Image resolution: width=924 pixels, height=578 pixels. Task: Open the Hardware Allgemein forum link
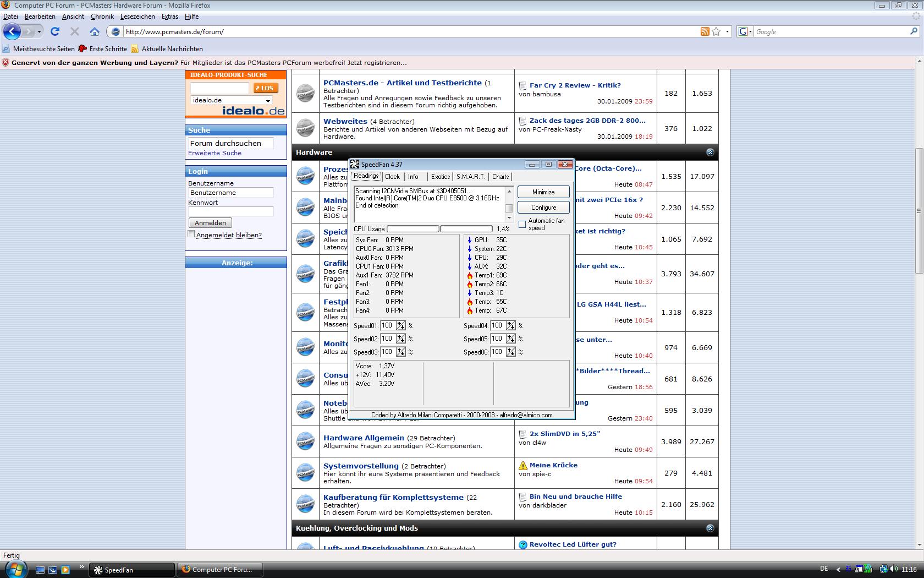point(364,438)
